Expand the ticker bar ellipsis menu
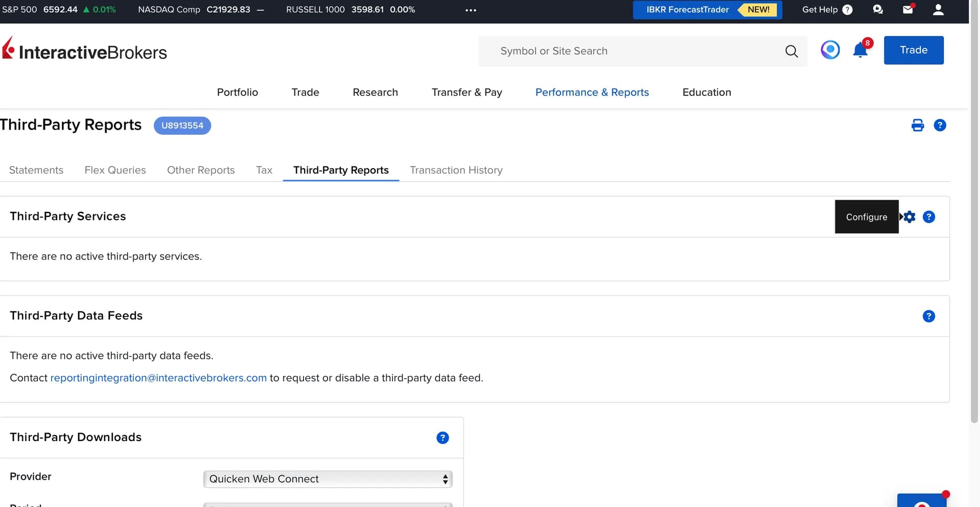This screenshot has width=980, height=507. [x=471, y=10]
